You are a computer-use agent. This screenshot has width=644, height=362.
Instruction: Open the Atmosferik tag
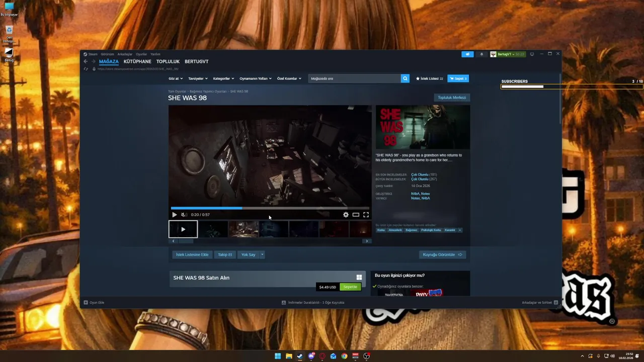point(395,230)
